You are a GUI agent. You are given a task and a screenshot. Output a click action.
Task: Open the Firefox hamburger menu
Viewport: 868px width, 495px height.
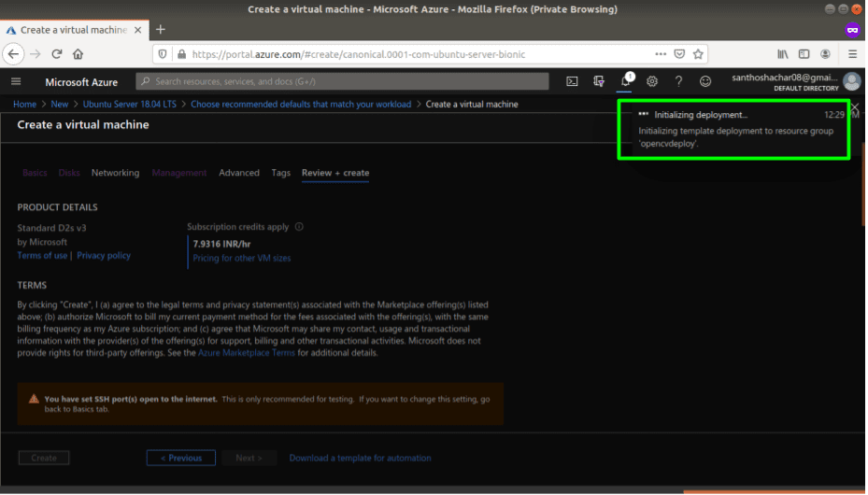(852, 54)
